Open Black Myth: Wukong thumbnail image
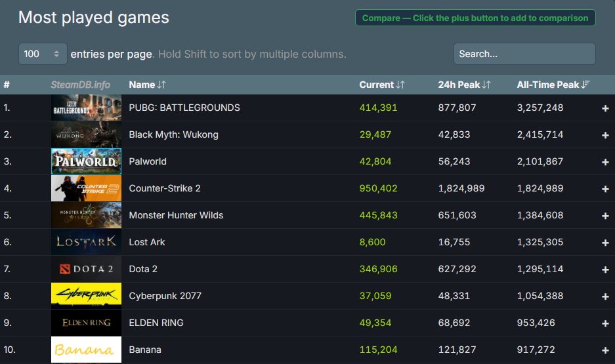615x364 pixels. pos(86,134)
